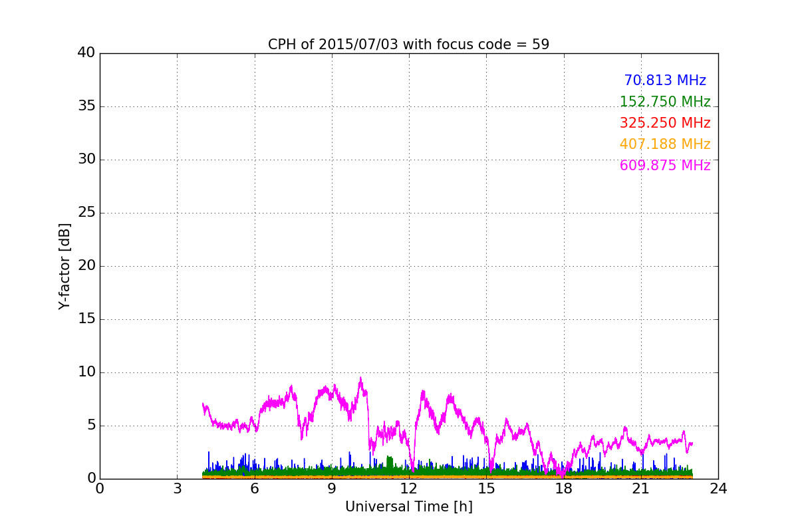Image resolution: width=798 pixels, height=532 pixels.
Task: Click y-axis tick value 25
Action: coord(86,213)
